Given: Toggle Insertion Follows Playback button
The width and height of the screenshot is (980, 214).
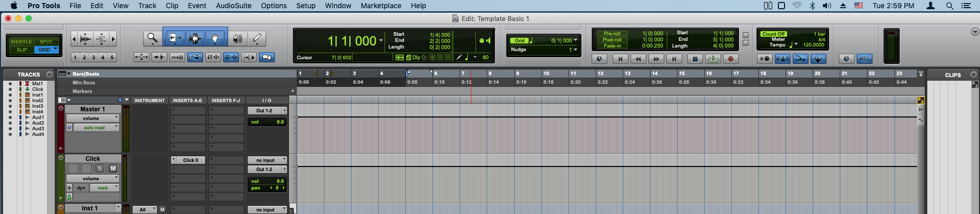Looking at the screenshot, I should click(249, 57).
